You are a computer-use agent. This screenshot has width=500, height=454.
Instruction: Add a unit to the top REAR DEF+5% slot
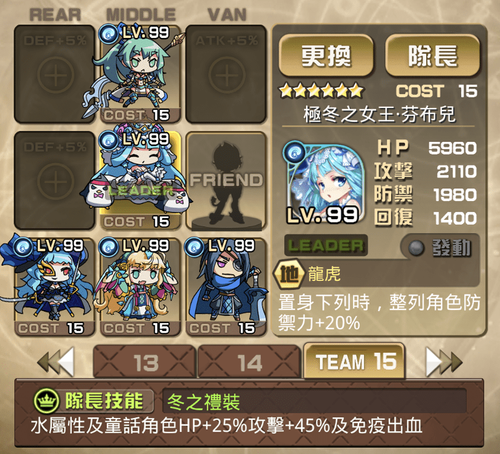coord(55,74)
